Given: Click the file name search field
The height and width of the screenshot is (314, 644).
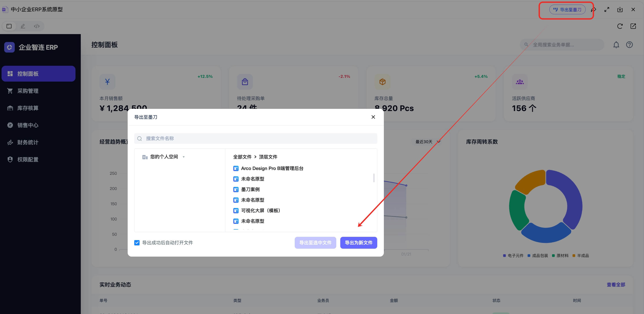Looking at the screenshot, I should 256,138.
